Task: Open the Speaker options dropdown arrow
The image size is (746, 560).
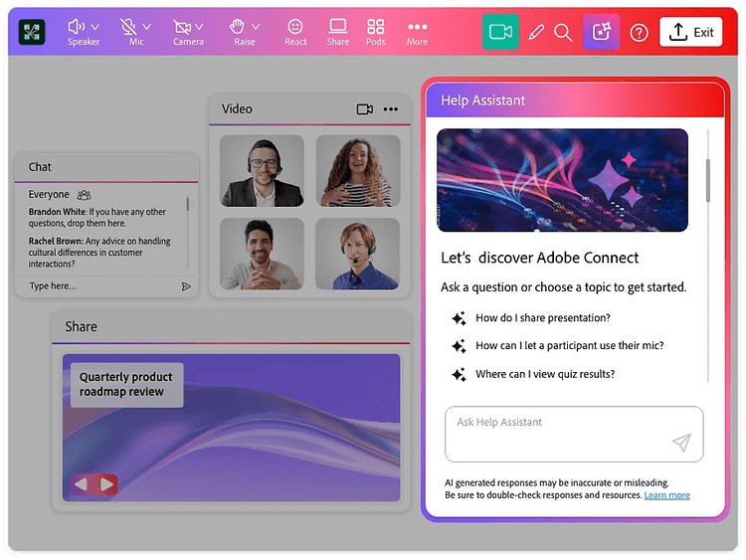Action: [95, 27]
